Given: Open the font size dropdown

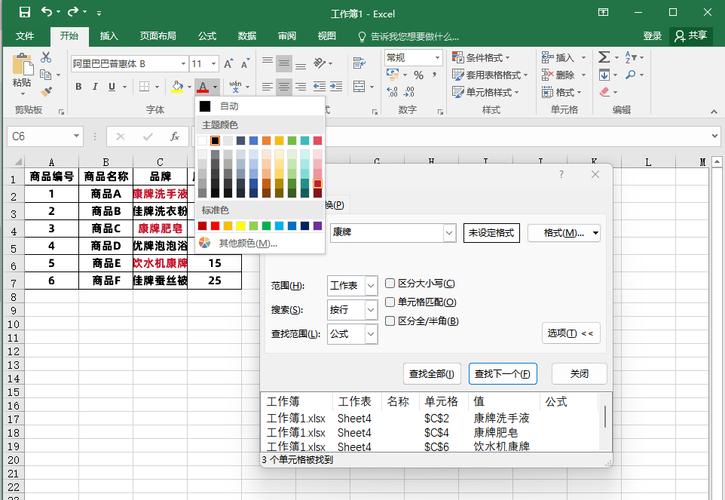Looking at the screenshot, I should coord(214,64).
